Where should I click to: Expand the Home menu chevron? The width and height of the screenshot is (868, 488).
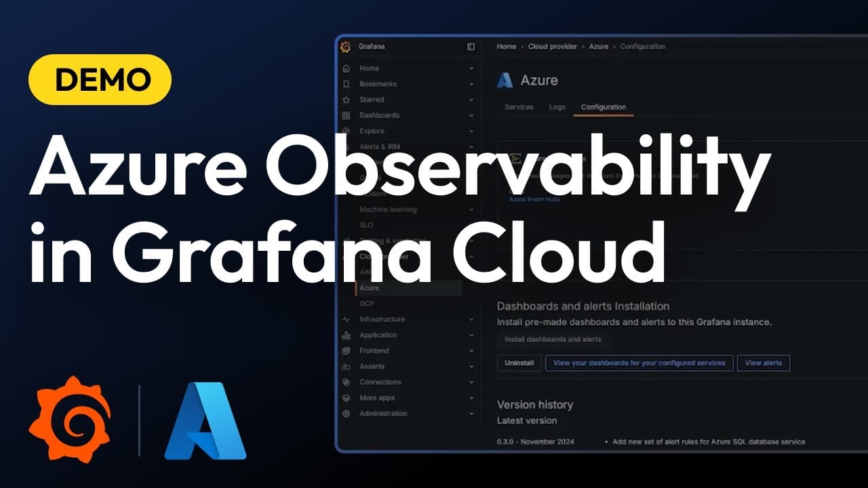click(471, 68)
